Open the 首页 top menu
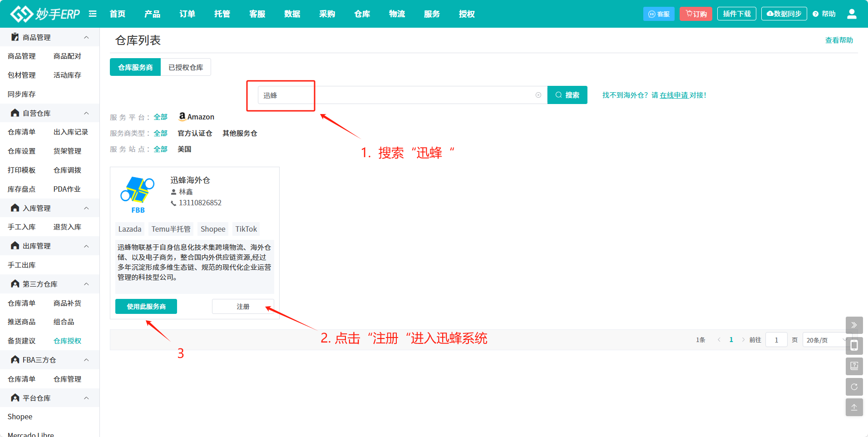This screenshot has height=437, width=868. click(118, 14)
